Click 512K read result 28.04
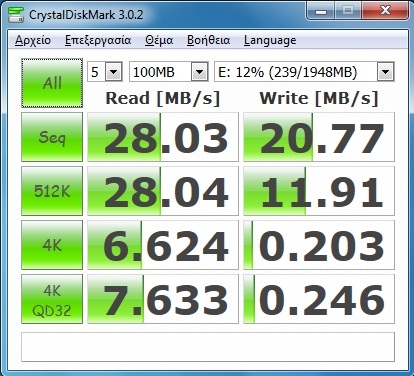 click(163, 191)
